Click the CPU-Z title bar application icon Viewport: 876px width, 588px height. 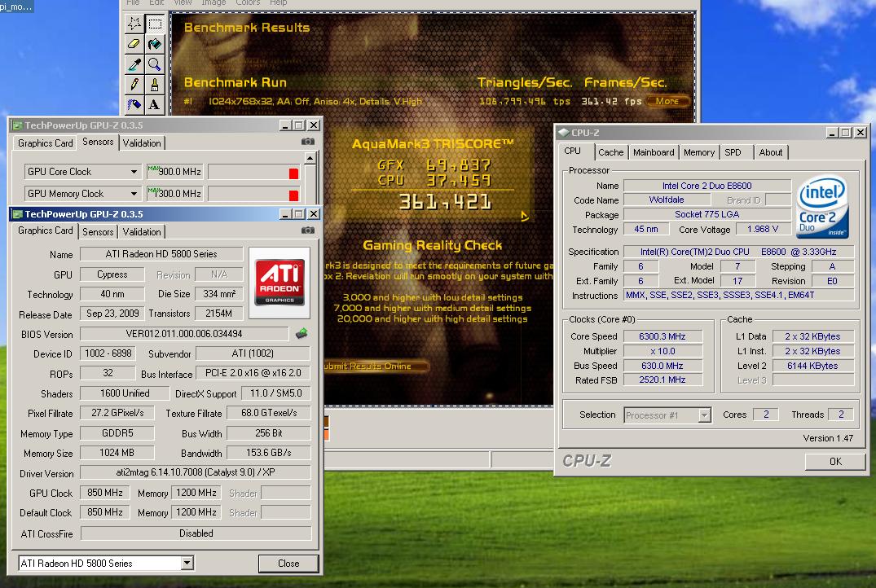[564, 133]
